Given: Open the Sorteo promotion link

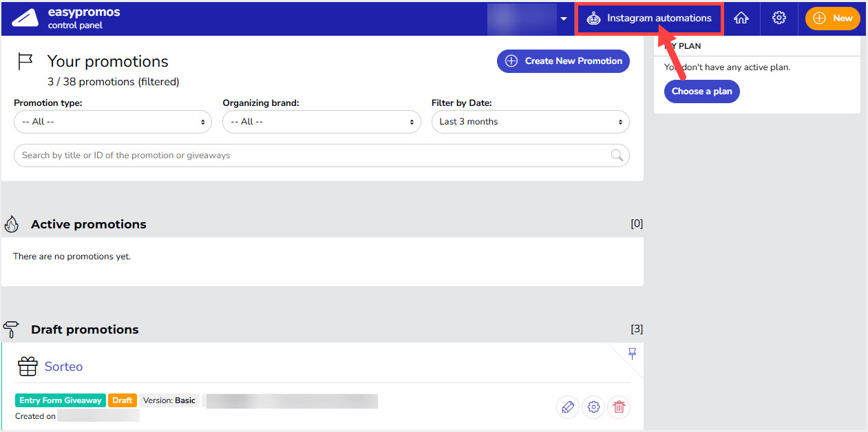Looking at the screenshot, I should [63, 367].
